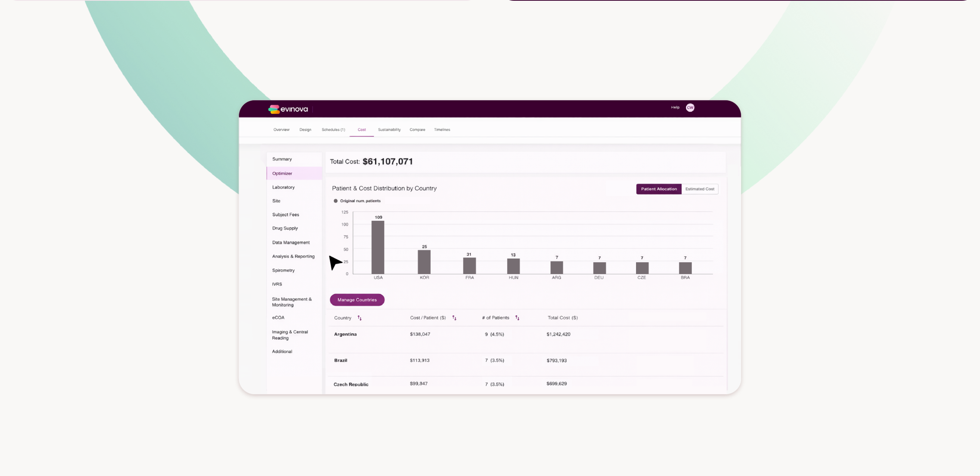Viewport: 980px width, 476px height.
Task: Open the CW user avatar menu
Action: [690, 108]
